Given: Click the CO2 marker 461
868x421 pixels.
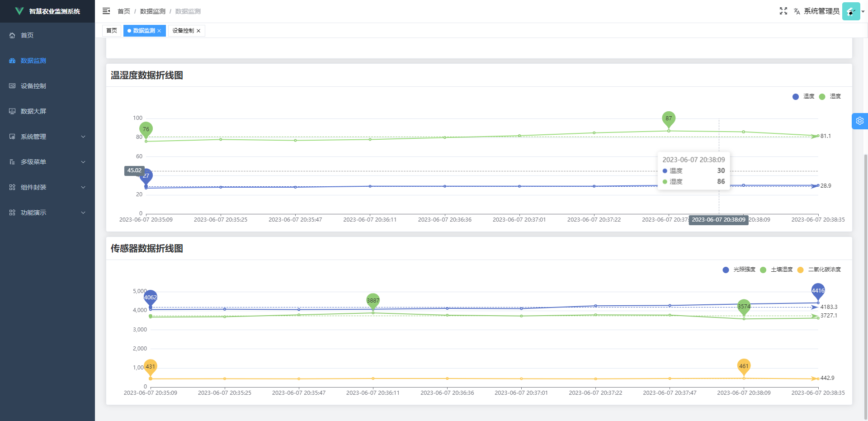Looking at the screenshot, I should click(744, 367).
